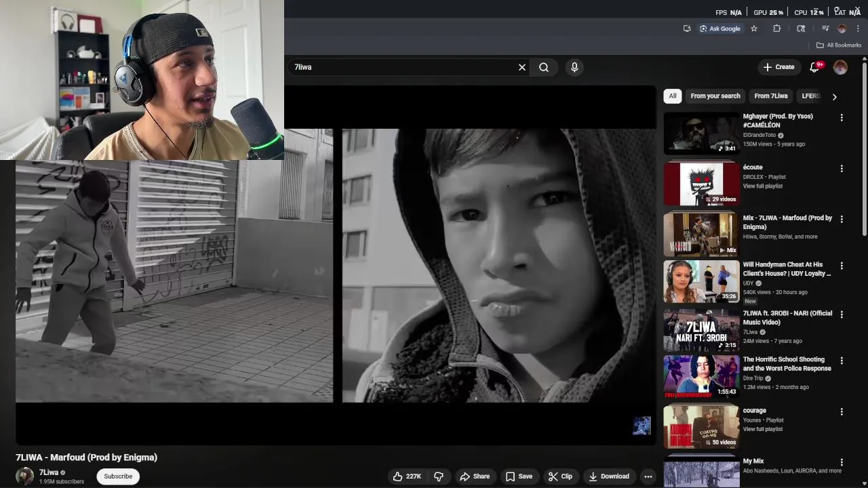Like the video showing 227K likes
This screenshot has width=868, height=488.
tap(408, 476)
